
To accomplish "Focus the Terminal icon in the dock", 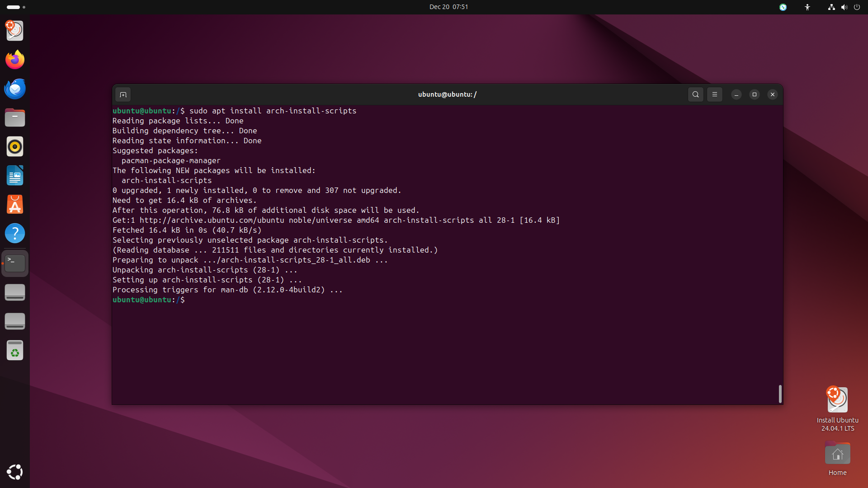I will (15, 263).
